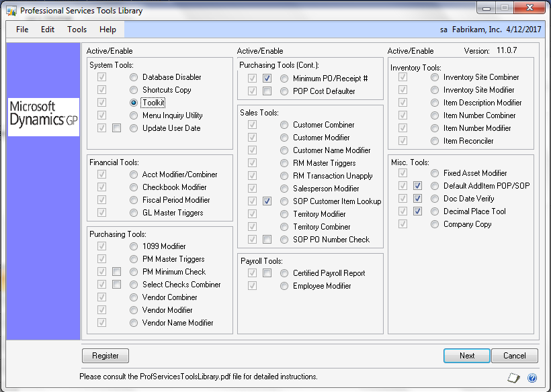Open the Help menu
This screenshot has height=392, width=551.
[108, 30]
